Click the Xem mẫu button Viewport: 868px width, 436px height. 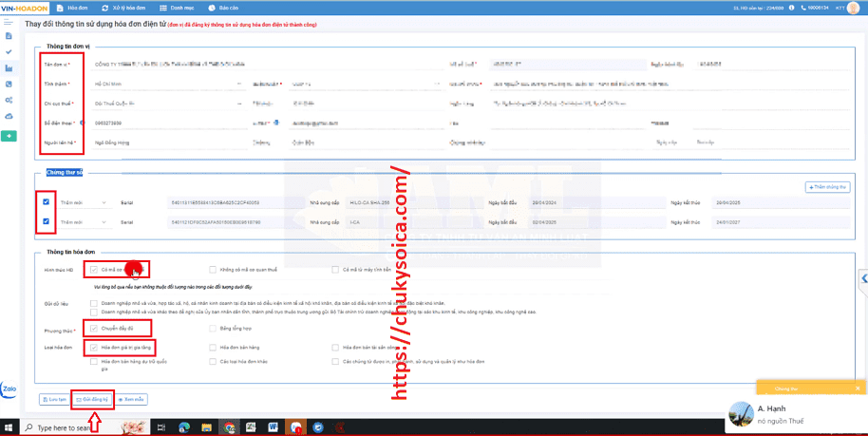[x=131, y=399]
